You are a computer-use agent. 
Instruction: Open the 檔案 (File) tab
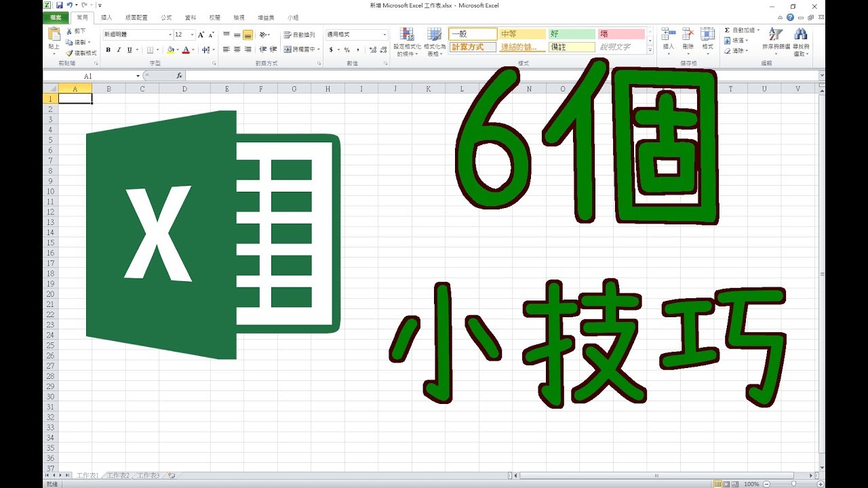(x=56, y=18)
